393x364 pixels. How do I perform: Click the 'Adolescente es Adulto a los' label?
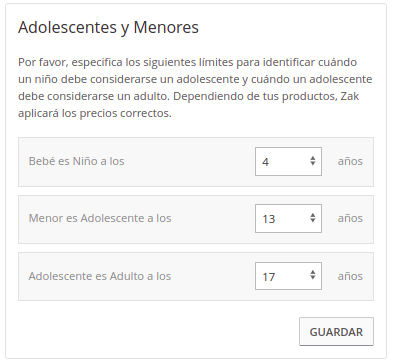point(100,276)
